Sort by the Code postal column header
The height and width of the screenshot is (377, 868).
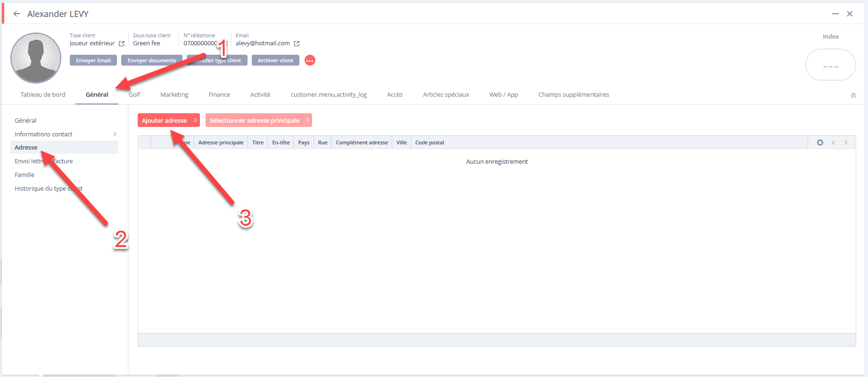click(x=430, y=142)
